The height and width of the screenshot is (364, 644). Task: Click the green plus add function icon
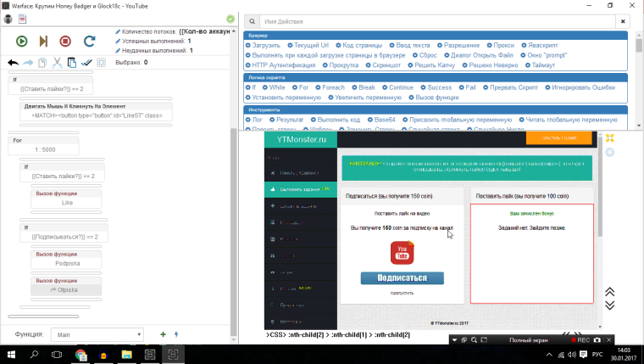click(x=163, y=334)
